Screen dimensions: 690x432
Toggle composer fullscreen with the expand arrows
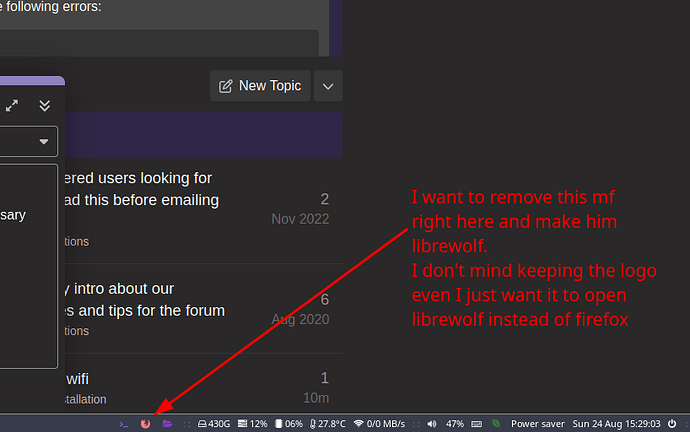pyautogui.click(x=12, y=105)
